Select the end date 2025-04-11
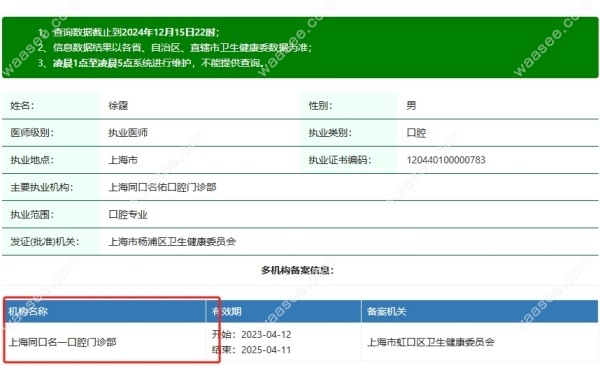 (266, 350)
